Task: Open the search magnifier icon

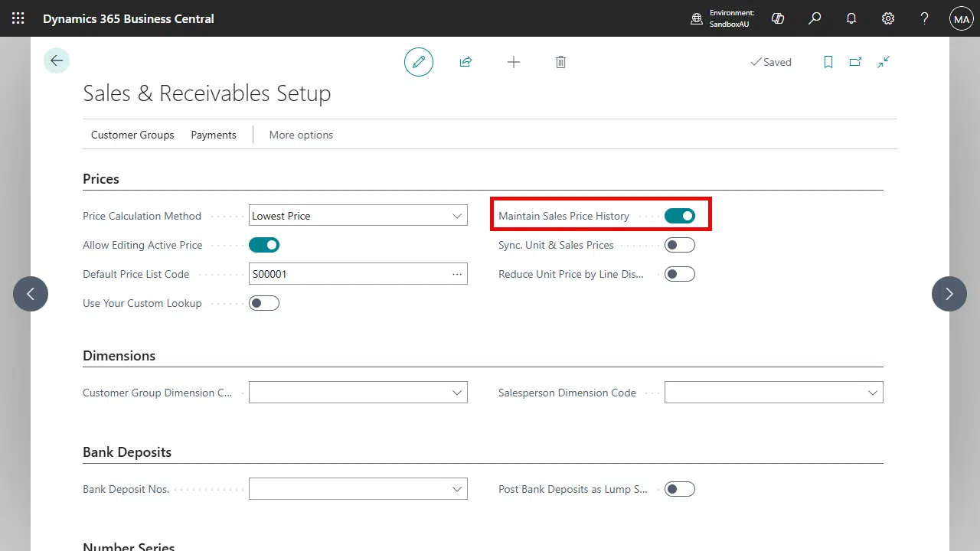Action: click(x=815, y=18)
